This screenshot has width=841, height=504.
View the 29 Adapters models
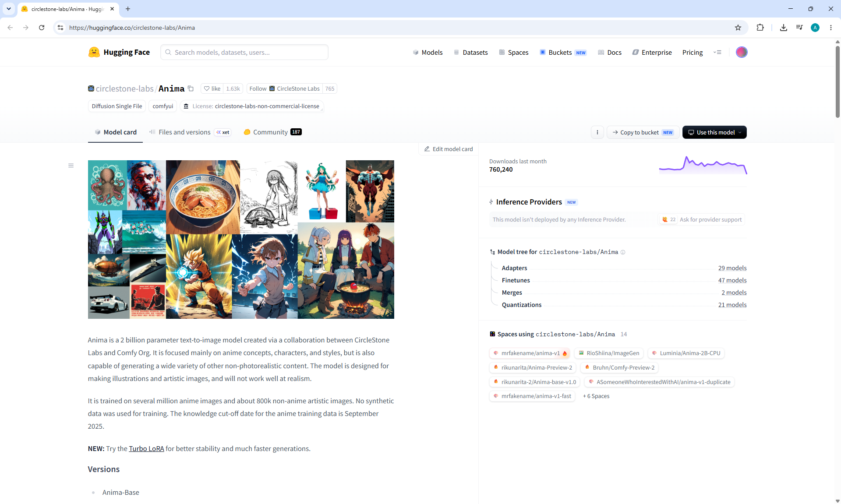point(732,268)
